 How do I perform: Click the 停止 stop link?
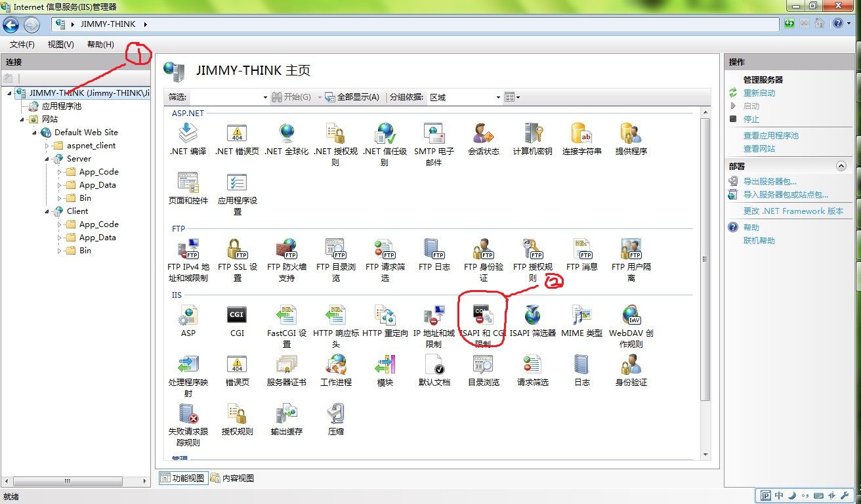click(x=751, y=119)
